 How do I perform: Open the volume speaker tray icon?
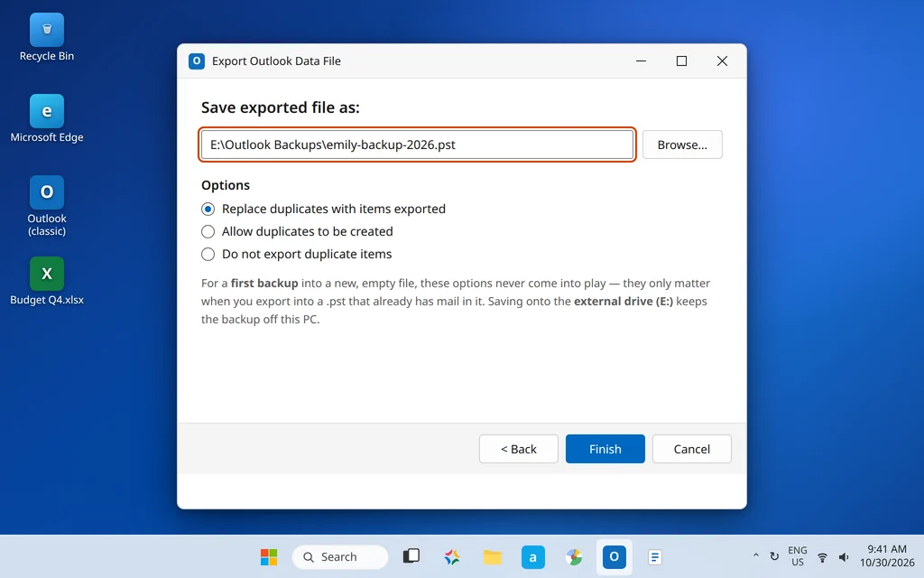[x=844, y=556]
